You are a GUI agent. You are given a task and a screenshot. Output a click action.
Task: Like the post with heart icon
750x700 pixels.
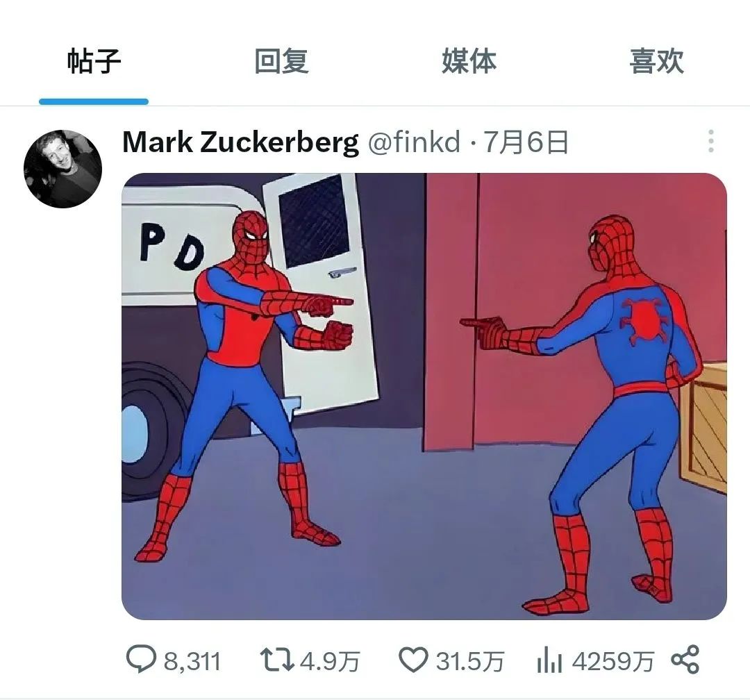[413, 660]
